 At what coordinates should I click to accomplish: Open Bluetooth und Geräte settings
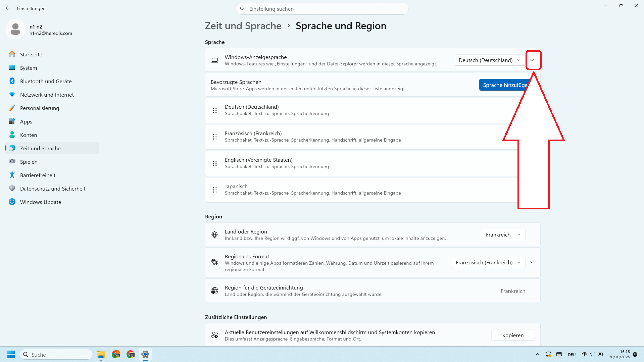(x=46, y=82)
